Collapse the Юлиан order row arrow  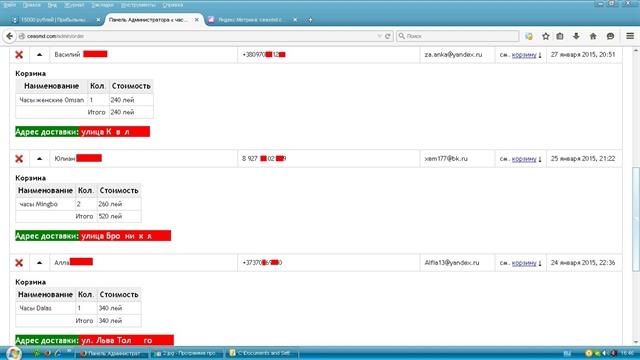tap(40, 158)
